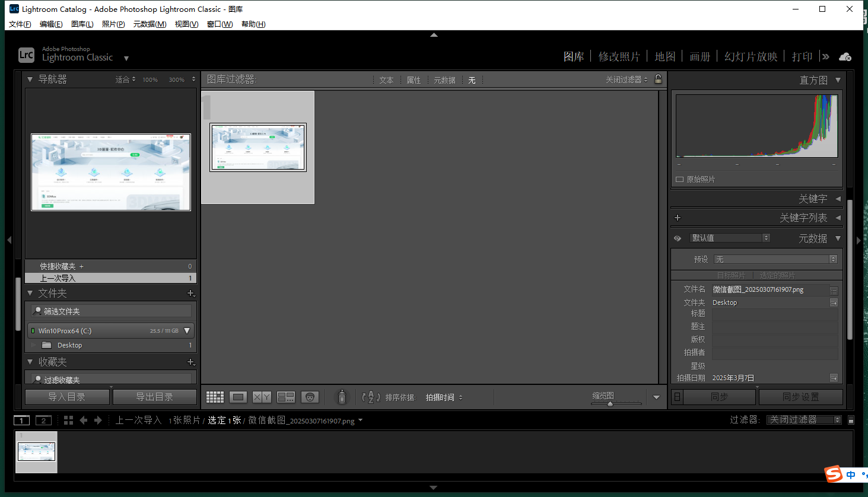Click the 导入目录 button

(x=66, y=396)
